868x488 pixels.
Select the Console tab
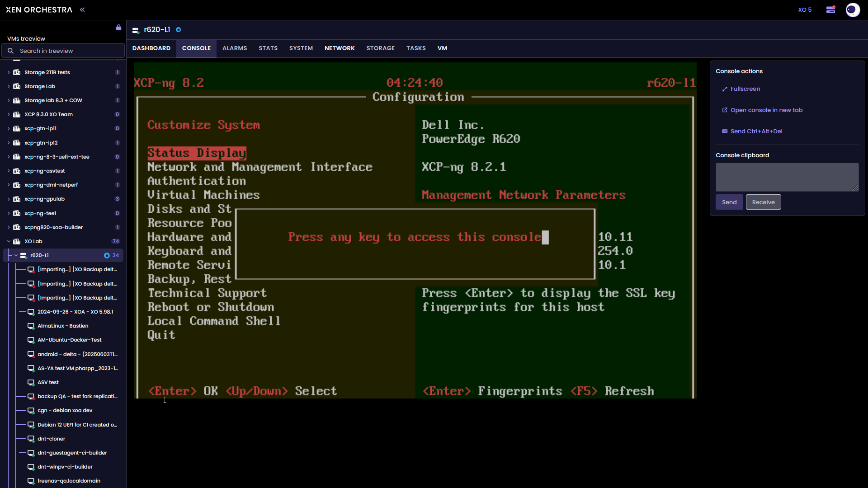[196, 48]
